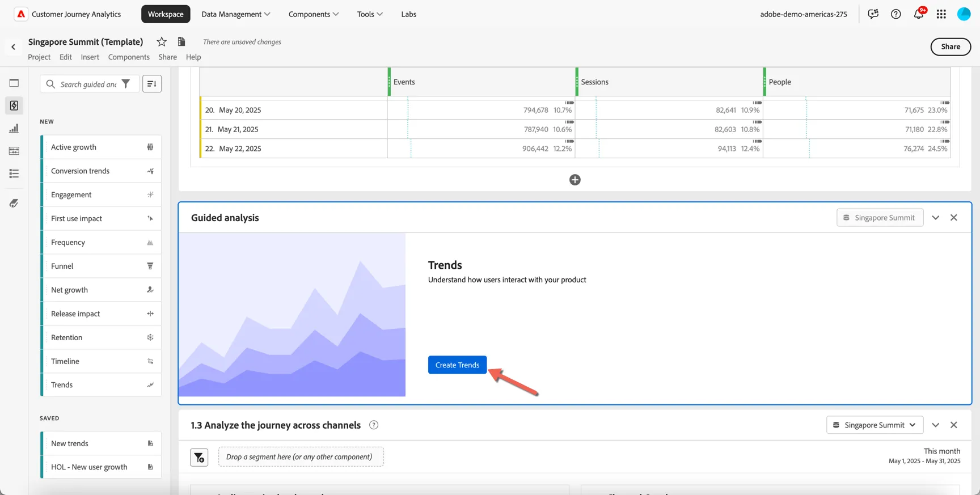The width and height of the screenshot is (980, 495).
Task: Open the Project menu
Action: [x=39, y=57]
